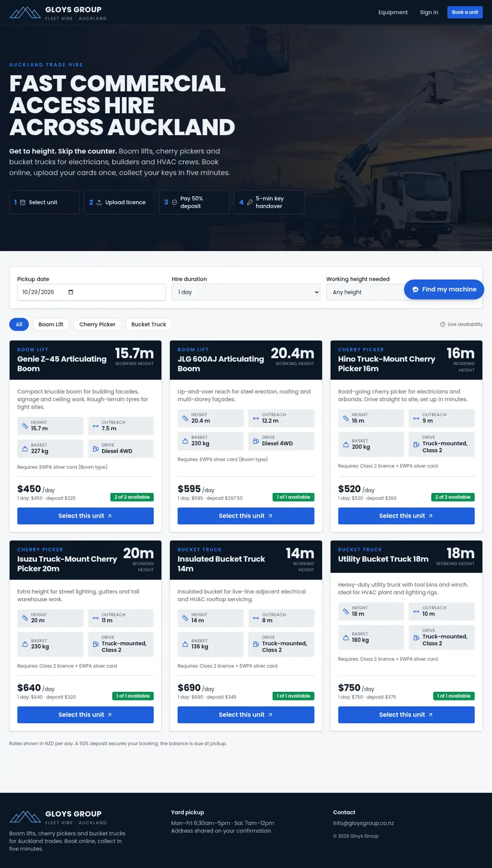Click the 15.7m working height heading

click(134, 353)
